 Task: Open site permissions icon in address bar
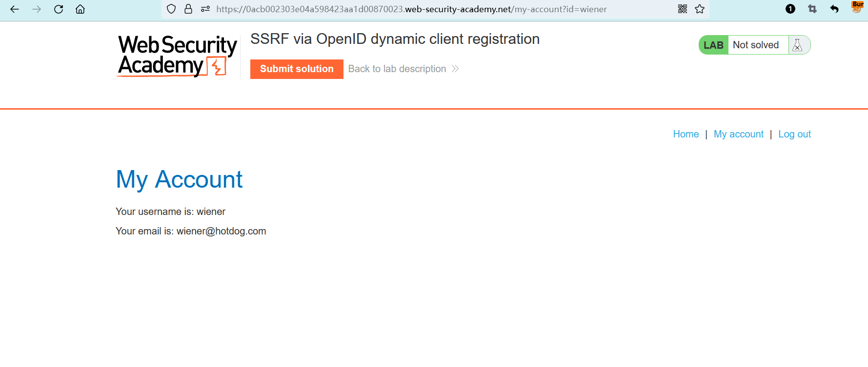pos(205,9)
